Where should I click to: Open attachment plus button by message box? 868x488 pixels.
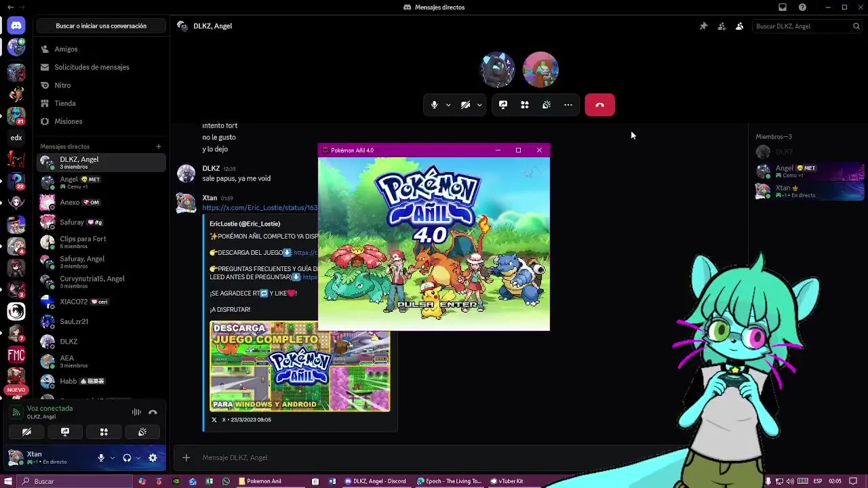(x=186, y=457)
